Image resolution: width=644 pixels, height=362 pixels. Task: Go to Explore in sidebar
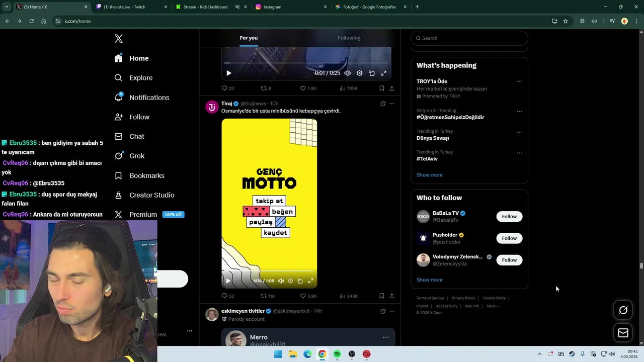133,78
